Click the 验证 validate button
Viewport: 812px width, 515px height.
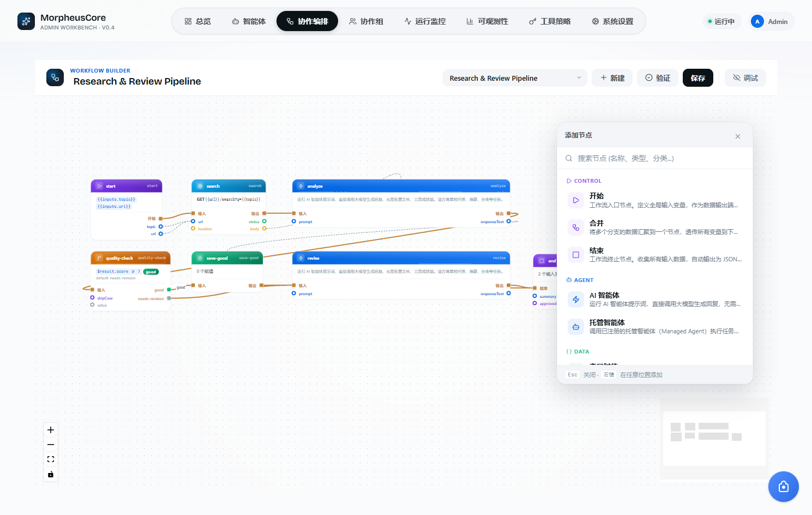pos(658,78)
